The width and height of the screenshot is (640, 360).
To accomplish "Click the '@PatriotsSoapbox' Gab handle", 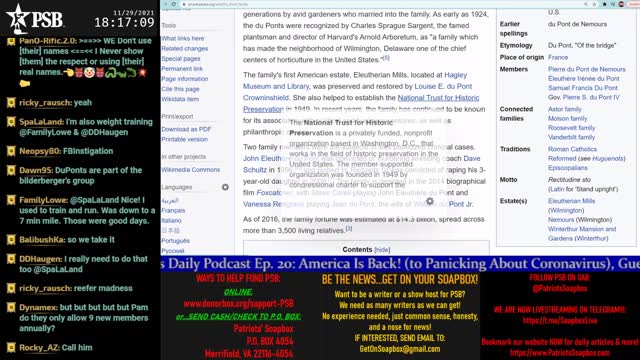I will coord(560,289).
